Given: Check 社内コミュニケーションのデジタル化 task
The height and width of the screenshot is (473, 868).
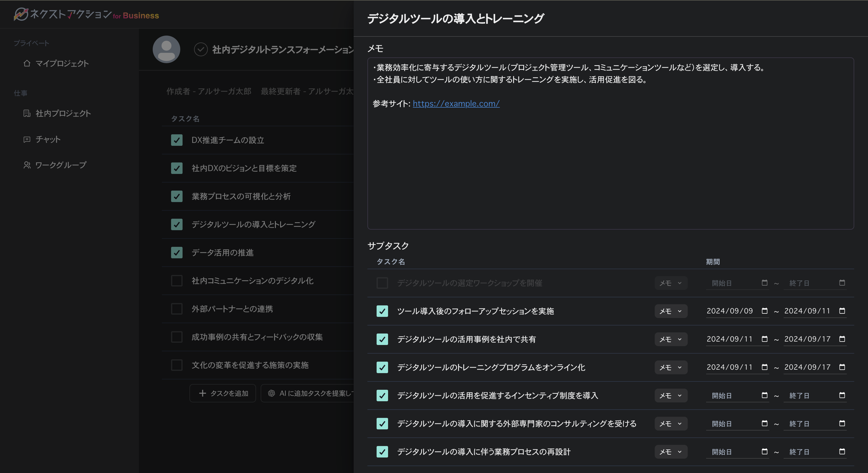Looking at the screenshot, I should tap(177, 281).
